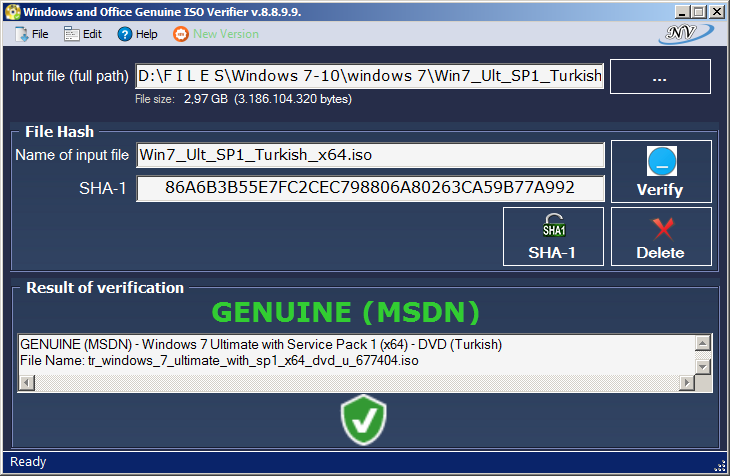Screen dimensions: 730x476
Task: Open the File menu
Action: 31,34
